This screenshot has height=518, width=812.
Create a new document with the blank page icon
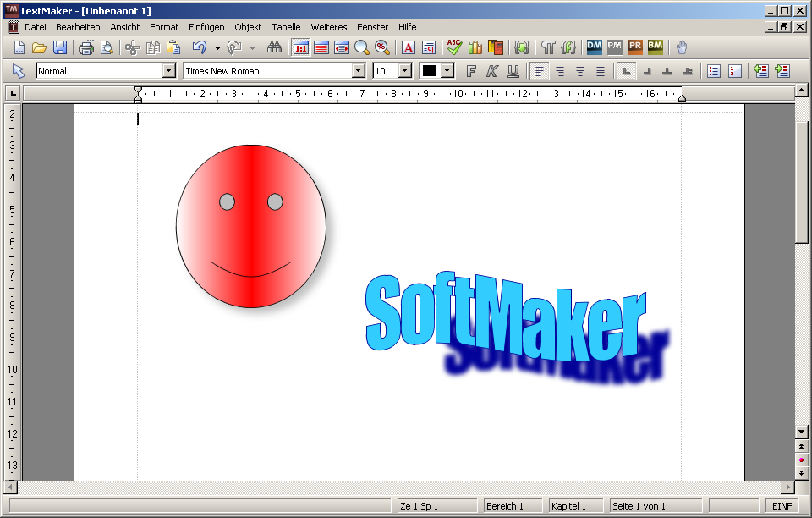19,47
